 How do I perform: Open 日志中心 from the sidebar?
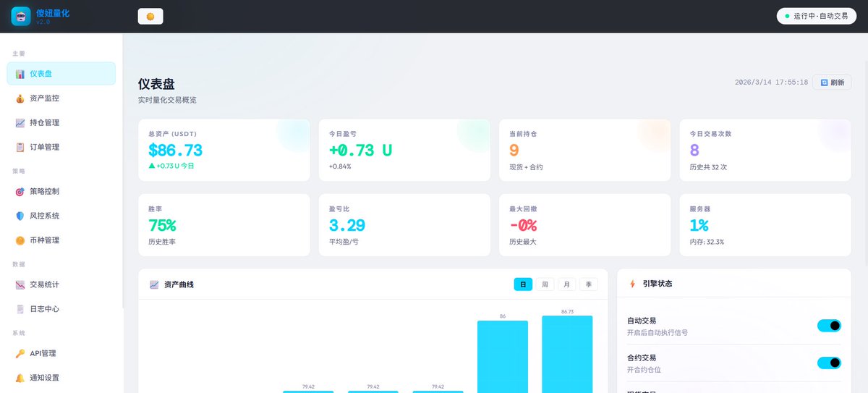pos(61,309)
